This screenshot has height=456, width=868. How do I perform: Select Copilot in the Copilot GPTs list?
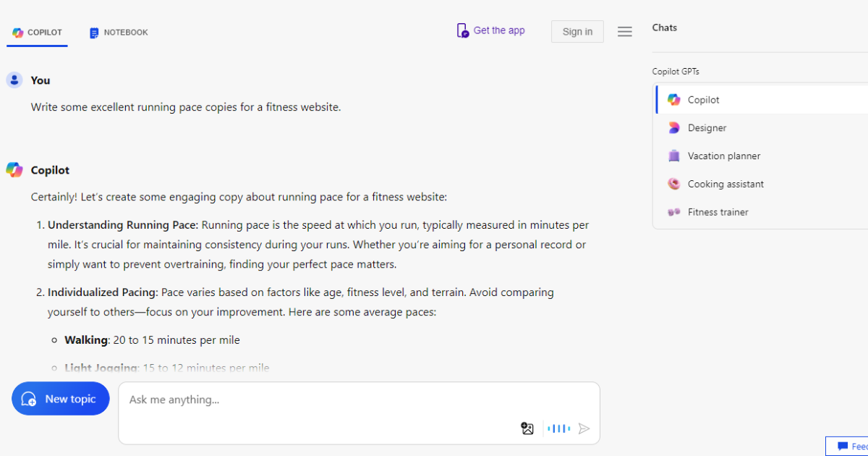click(x=762, y=100)
